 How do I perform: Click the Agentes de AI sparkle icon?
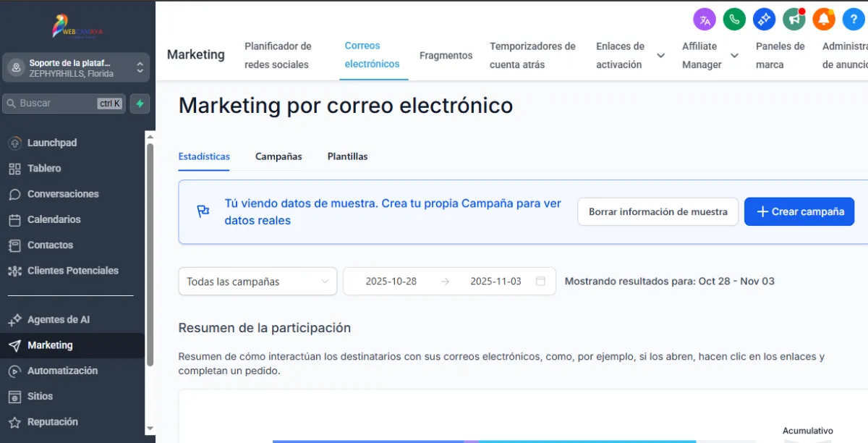click(14, 320)
